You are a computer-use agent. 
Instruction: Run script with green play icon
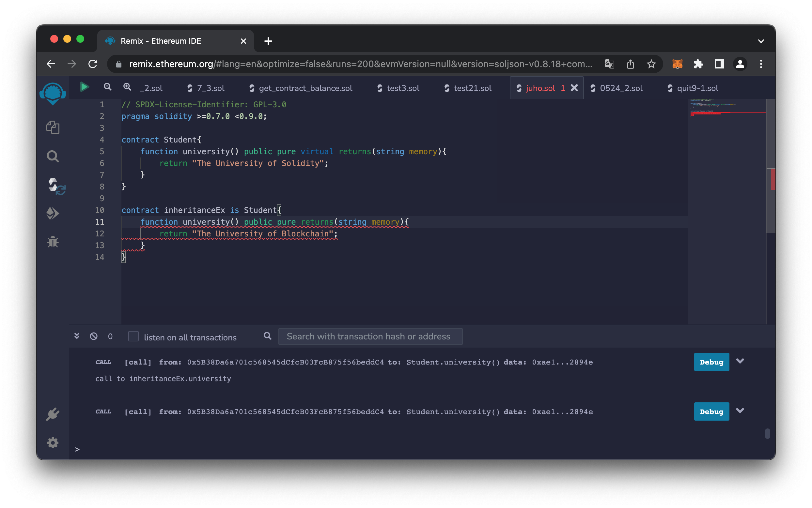[x=85, y=87]
